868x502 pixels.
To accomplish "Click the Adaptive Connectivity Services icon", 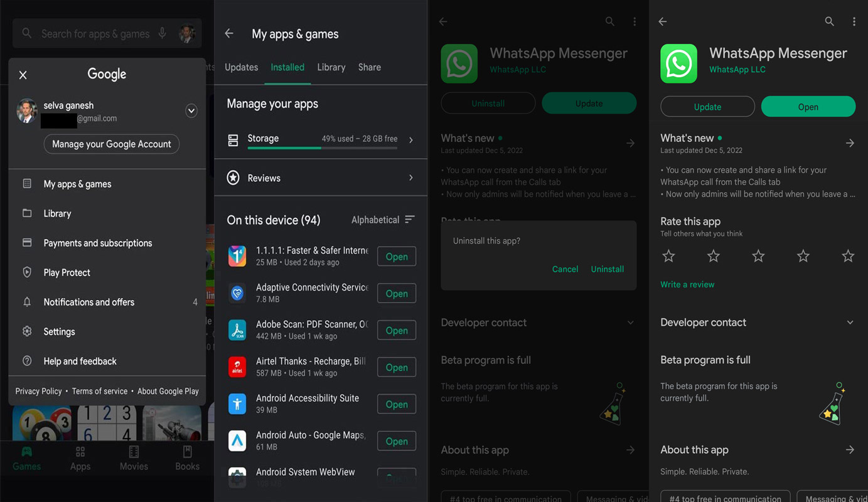I will click(x=237, y=293).
